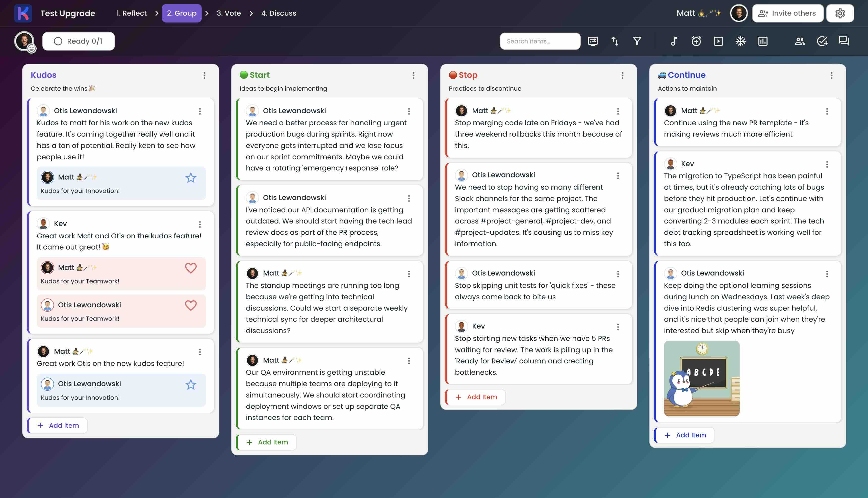Open the comments chat bubbles icon

(844, 41)
